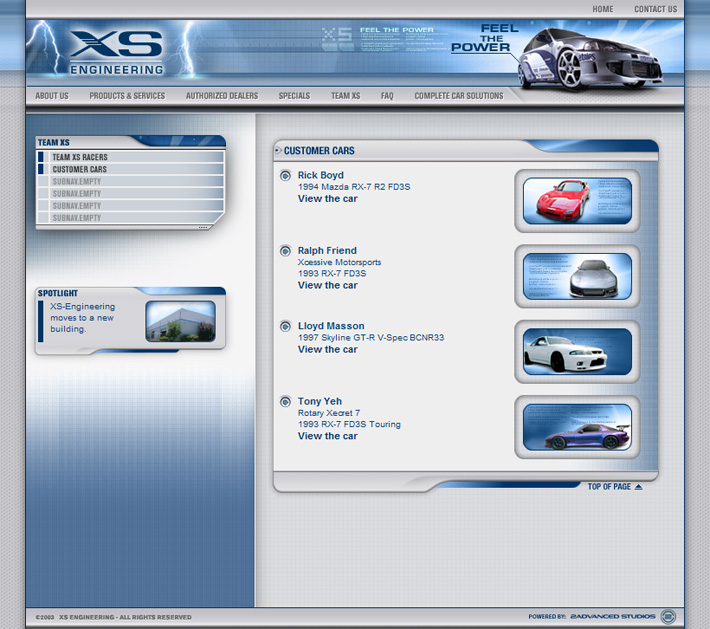Viewport: 710px width, 629px height.
Task: Click the bullet icon next to Ralph Friend
Action: point(285,250)
